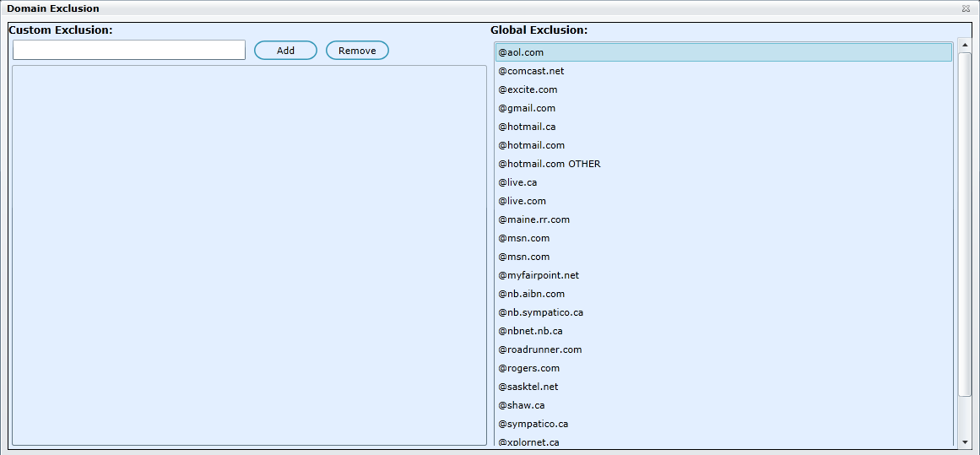Image resolution: width=980 pixels, height=455 pixels.
Task: Choose @excite.com from the list
Action: (528, 89)
